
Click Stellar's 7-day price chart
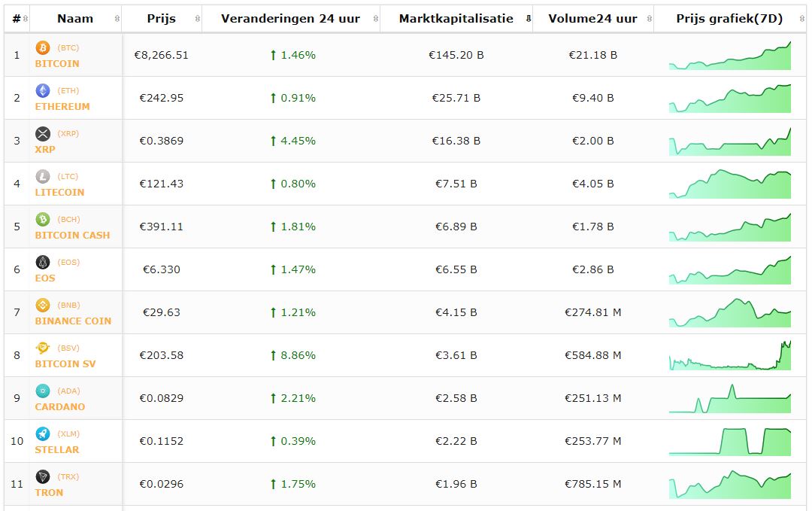[x=729, y=442]
